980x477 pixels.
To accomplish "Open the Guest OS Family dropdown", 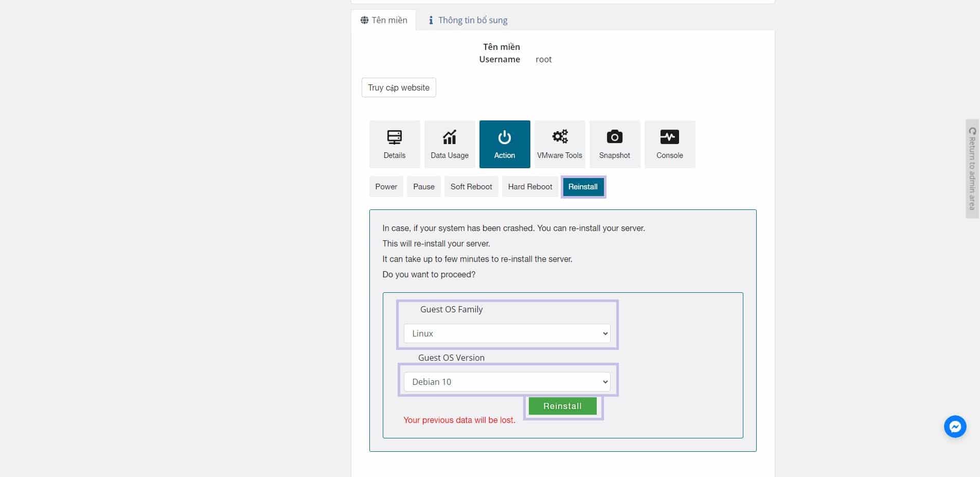I will (x=507, y=333).
